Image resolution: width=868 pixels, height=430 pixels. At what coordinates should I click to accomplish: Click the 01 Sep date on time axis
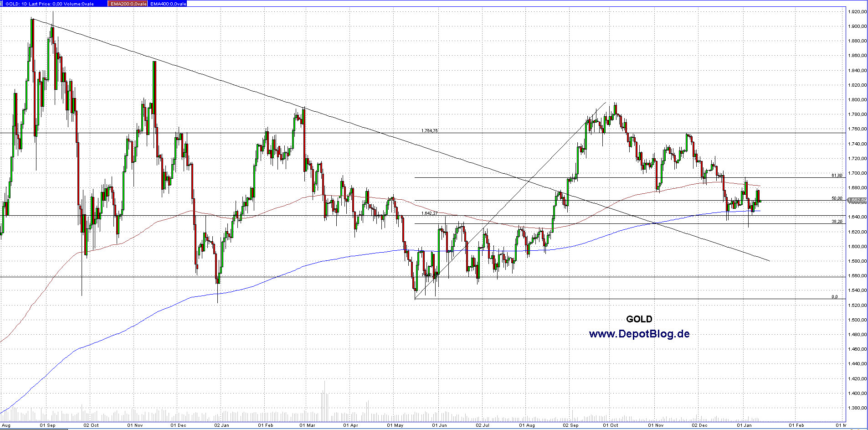(47, 425)
